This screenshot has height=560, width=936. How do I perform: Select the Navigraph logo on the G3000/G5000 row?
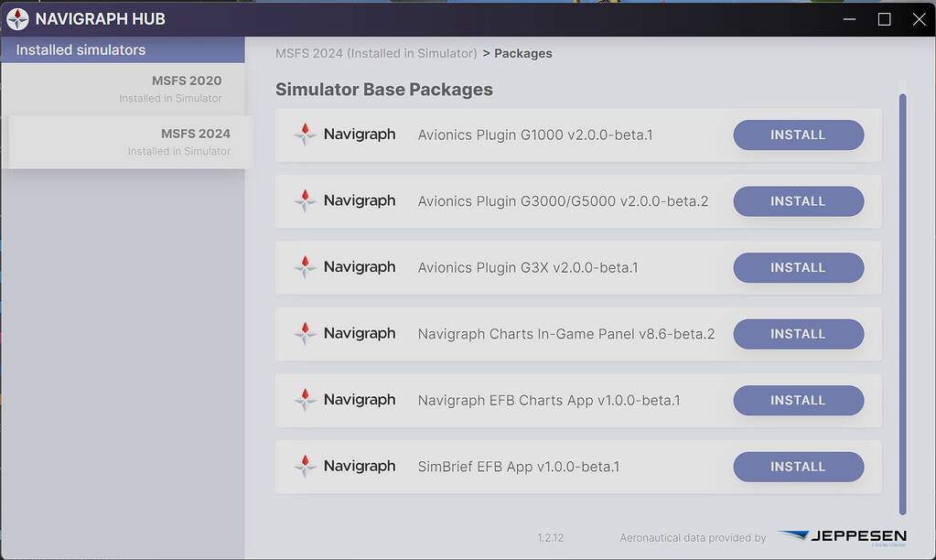[x=305, y=200]
